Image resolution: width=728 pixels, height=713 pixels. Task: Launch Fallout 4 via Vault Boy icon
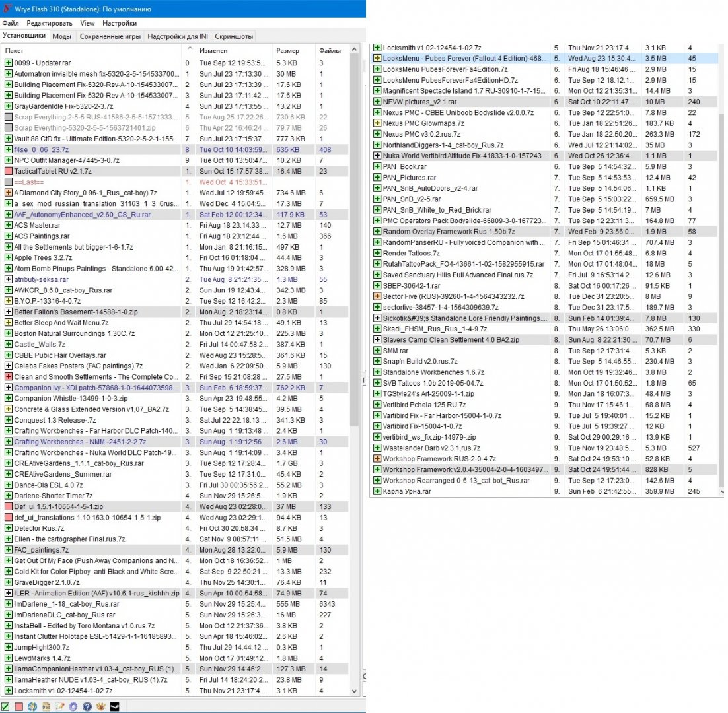(31, 707)
